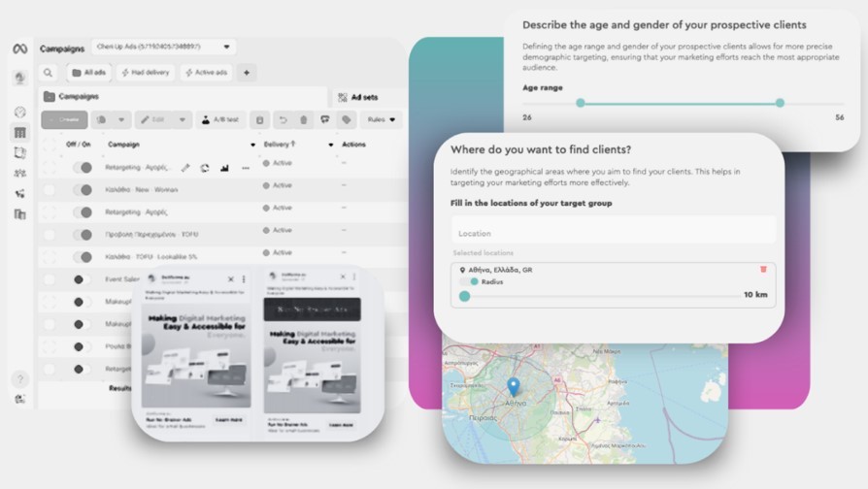Expand the Rules dropdown
The image size is (868, 489).
click(381, 120)
